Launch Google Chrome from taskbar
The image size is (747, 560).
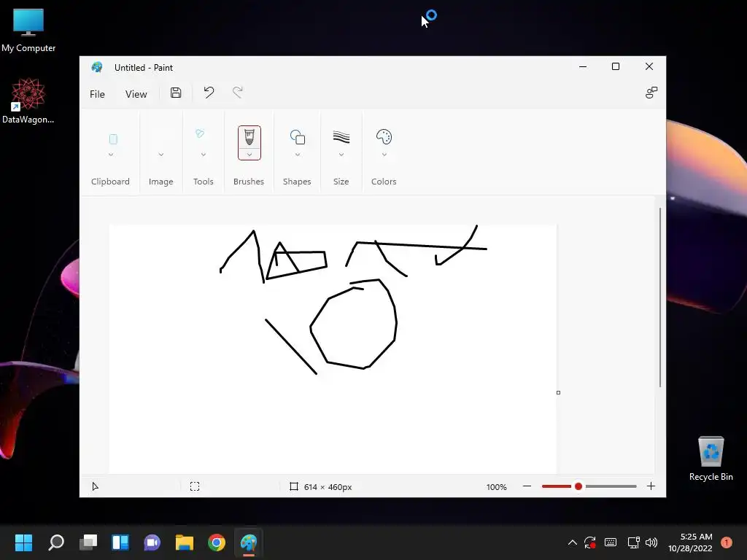217,542
